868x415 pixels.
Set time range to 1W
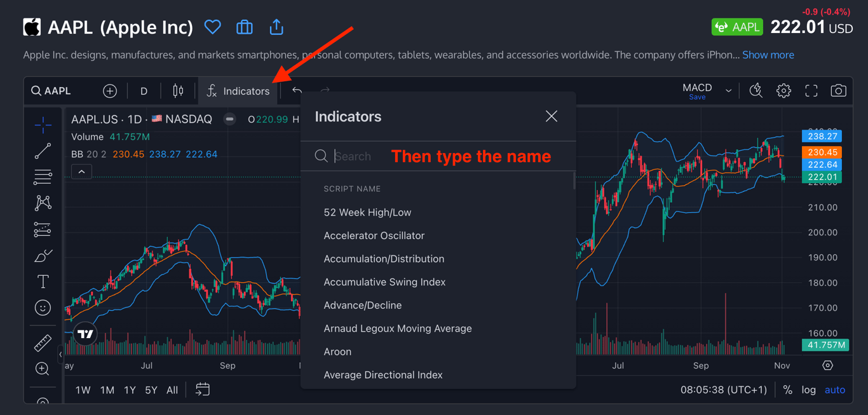pyautogui.click(x=83, y=390)
